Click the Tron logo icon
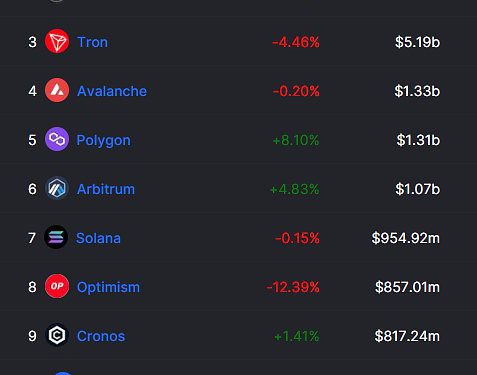The width and height of the screenshot is (477, 375). pos(57,41)
